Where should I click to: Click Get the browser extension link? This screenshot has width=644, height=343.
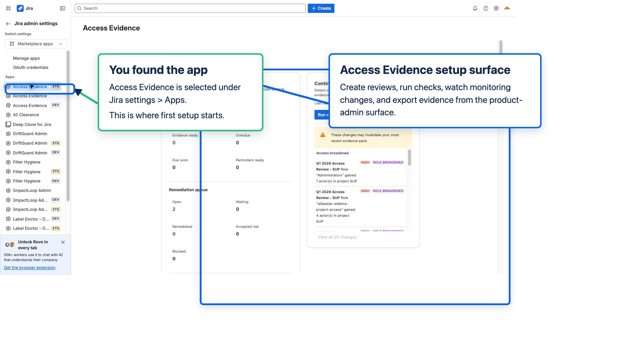(x=30, y=268)
